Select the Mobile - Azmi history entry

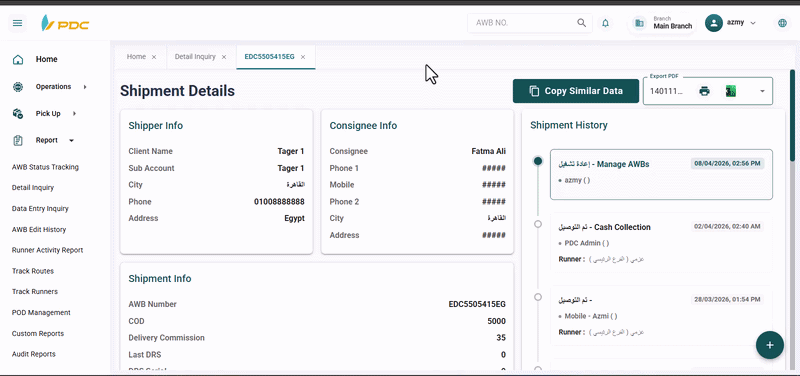(661, 316)
